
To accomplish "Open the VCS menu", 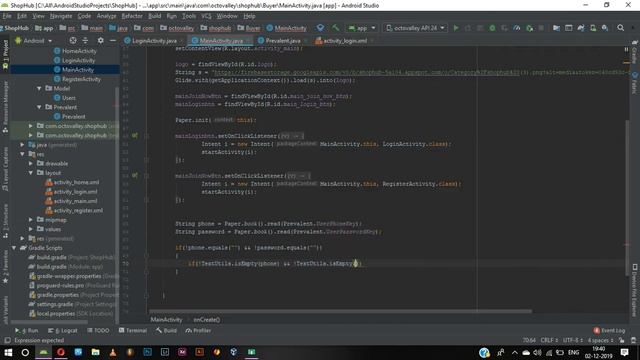I will coord(206,16).
